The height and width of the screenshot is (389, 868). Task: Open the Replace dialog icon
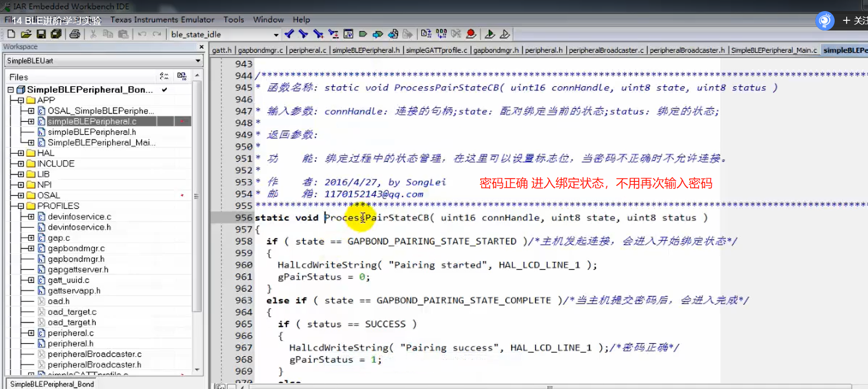333,34
